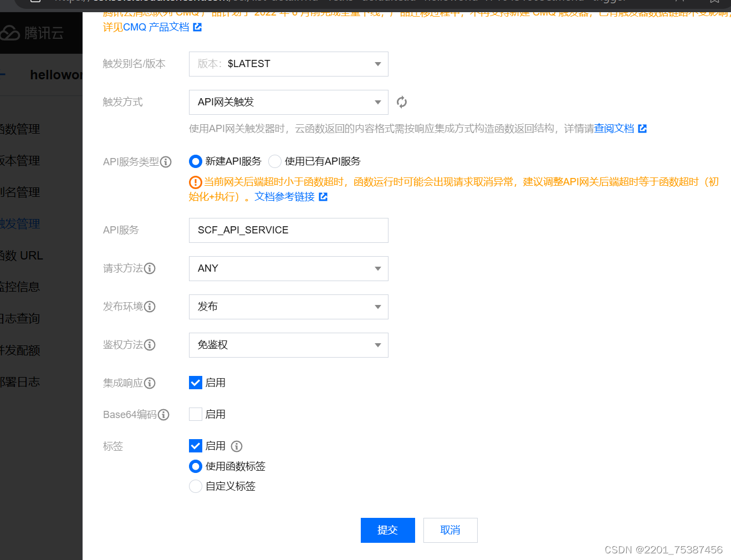Click the 提交 submit button
Viewport: 731px width, 560px height.
[x=388, y=531]
